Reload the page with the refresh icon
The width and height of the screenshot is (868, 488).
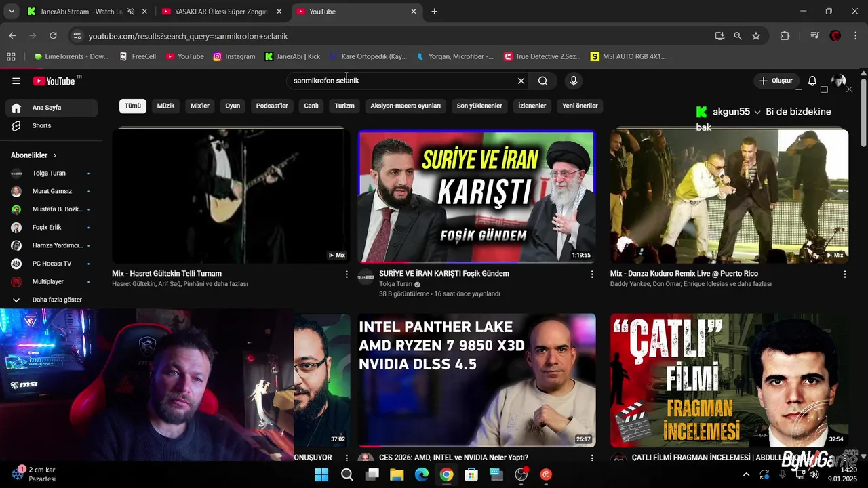[x=53, y=36]
